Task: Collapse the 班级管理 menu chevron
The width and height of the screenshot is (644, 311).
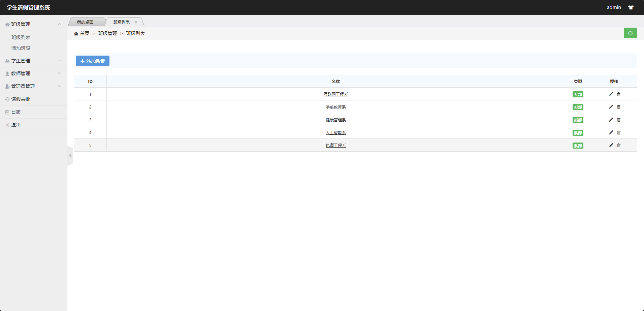Action: [x=60, y=24]
